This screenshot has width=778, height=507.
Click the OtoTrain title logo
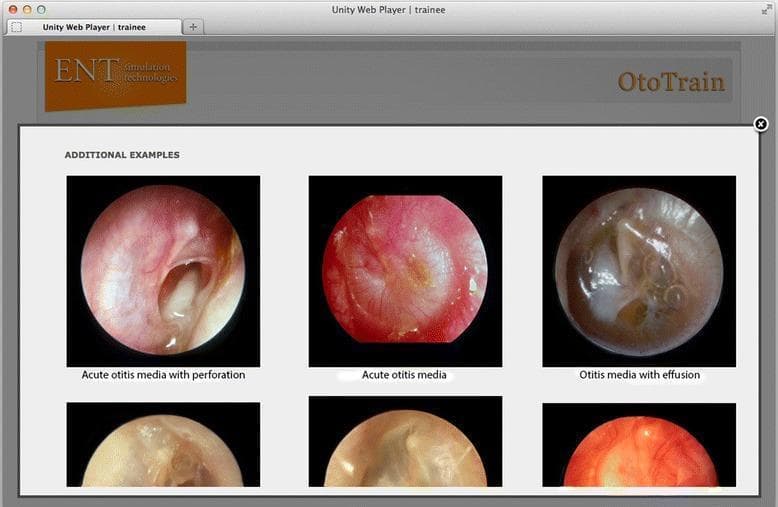(671, 82)
